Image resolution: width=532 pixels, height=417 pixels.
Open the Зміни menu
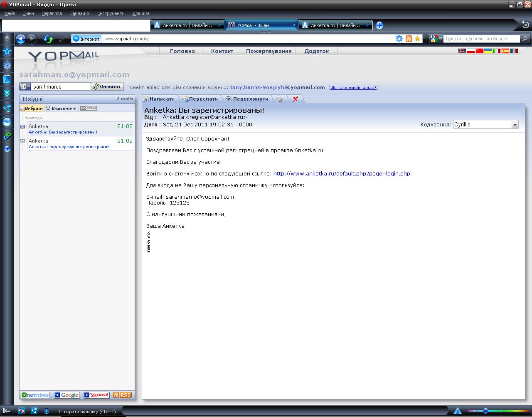tap(28, 13)
